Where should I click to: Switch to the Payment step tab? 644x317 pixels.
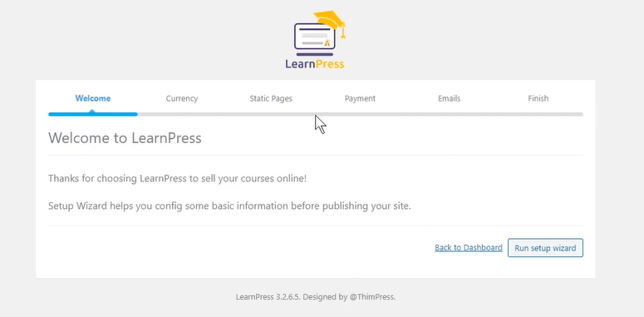pos(360,99)
